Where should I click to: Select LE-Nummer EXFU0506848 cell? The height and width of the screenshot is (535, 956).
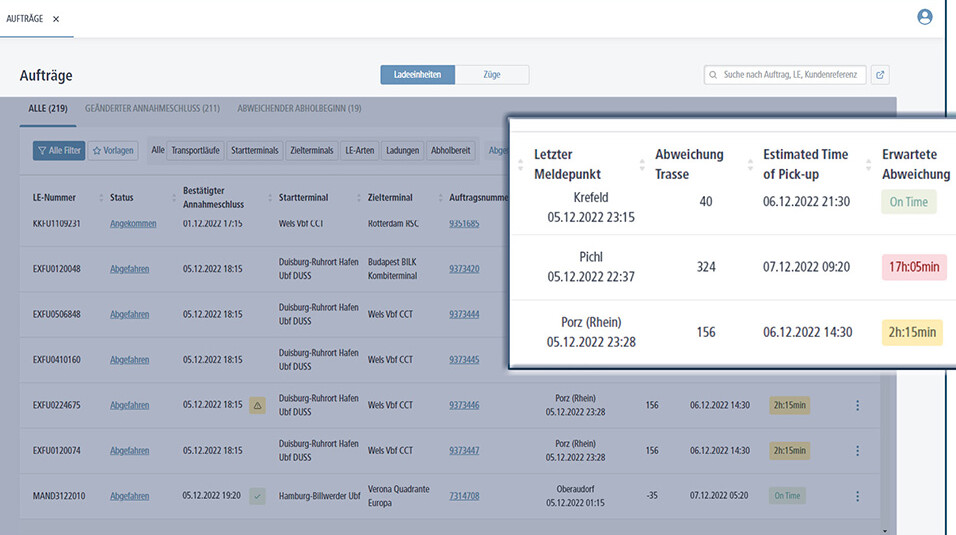pyautogui.click(x=57, y=314)
